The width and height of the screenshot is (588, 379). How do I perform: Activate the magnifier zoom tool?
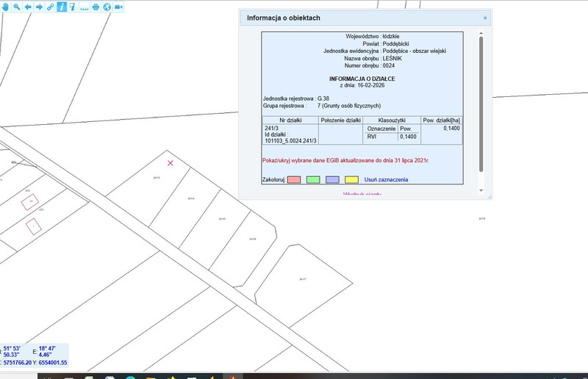(17, 7)
